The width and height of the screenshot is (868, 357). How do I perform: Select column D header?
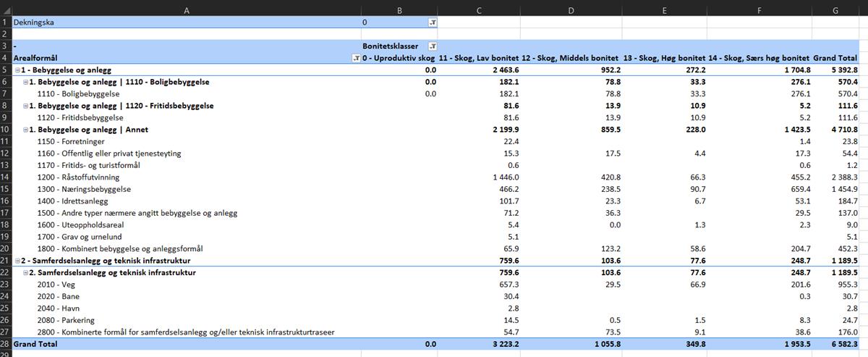[x=571, y=9]
